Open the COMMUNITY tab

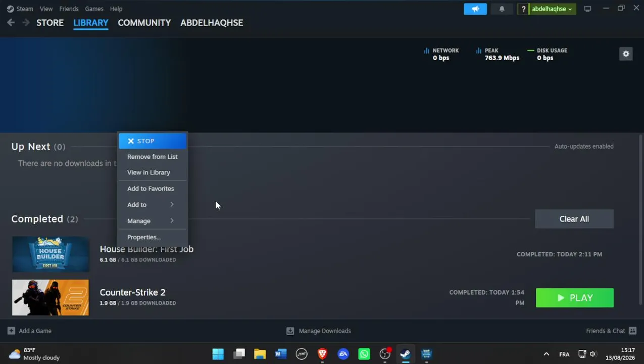(x=144, y=23)
